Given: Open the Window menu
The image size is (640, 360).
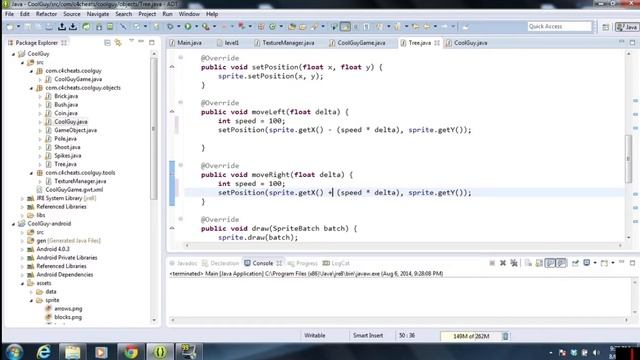Looking at the screenshot, I should click(189, 14).
